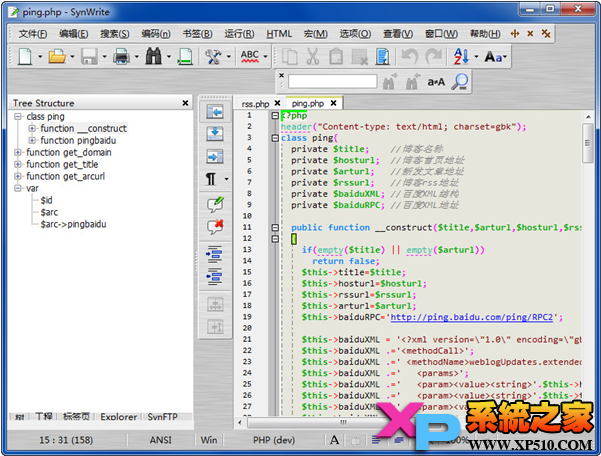Click the disabled split vertical icon
The image size is (601, 456).
pyautogui.click(x=215, y=327)
